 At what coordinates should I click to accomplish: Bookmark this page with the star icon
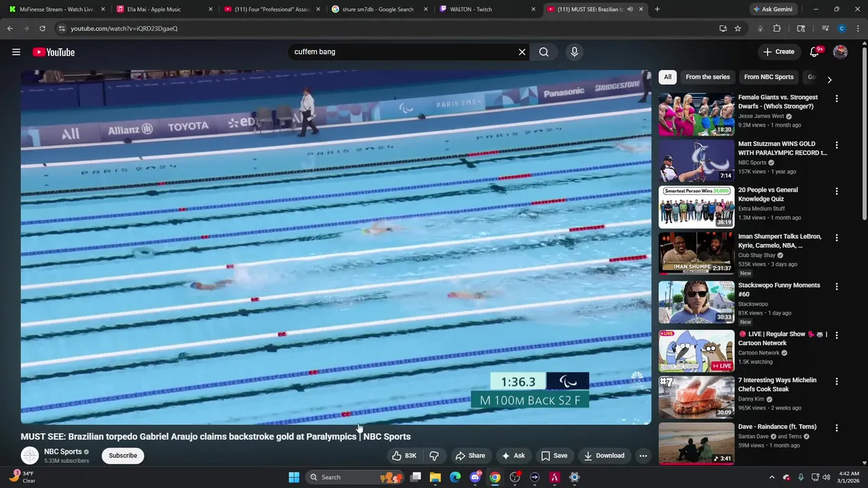coord(738,28)
